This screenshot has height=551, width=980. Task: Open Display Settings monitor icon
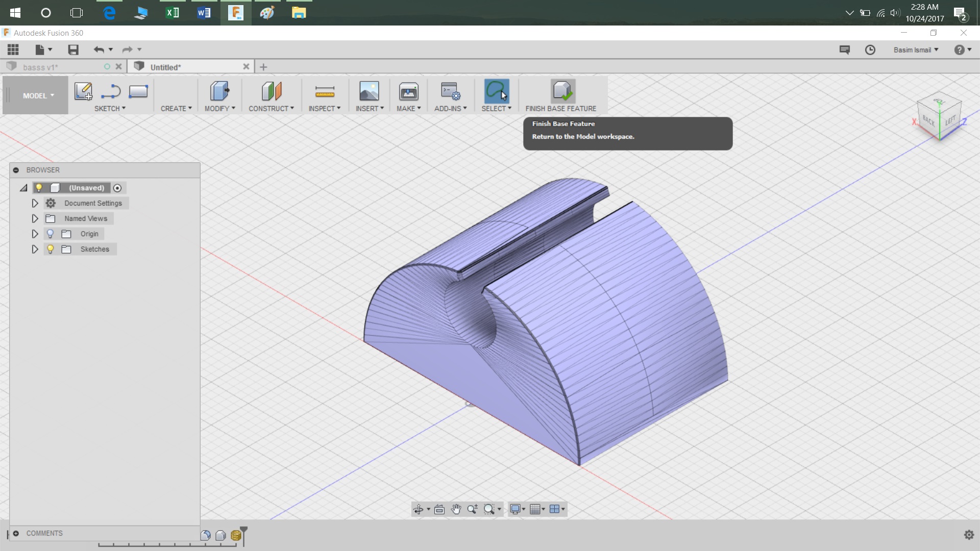tap(515, 509)
